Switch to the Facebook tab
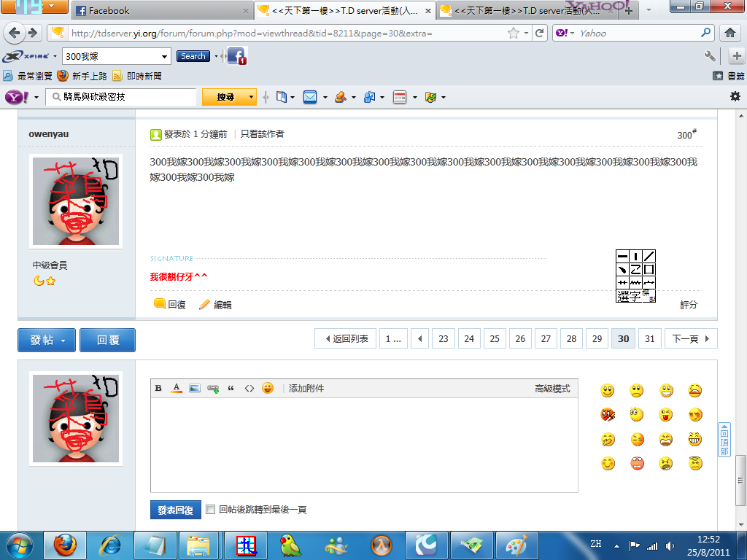The width and height of the screenshot is (747, 560). click(163, 10)
